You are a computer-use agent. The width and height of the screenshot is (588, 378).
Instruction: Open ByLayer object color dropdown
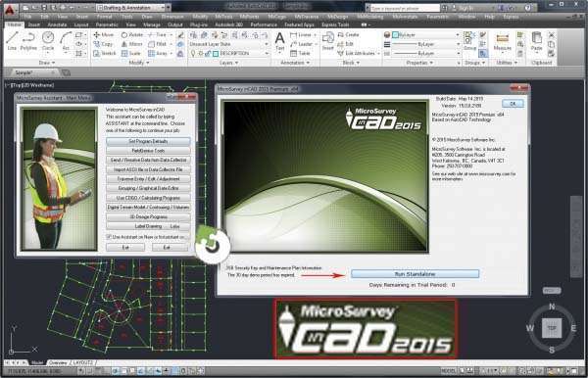pyautogui.click(x=426, y=35)
